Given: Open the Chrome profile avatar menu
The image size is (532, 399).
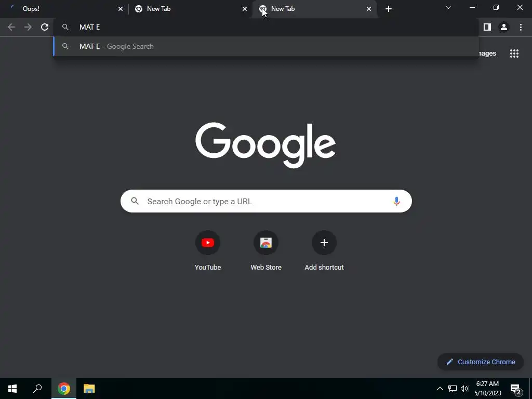Looking at the screenshot, I should 504,27.
